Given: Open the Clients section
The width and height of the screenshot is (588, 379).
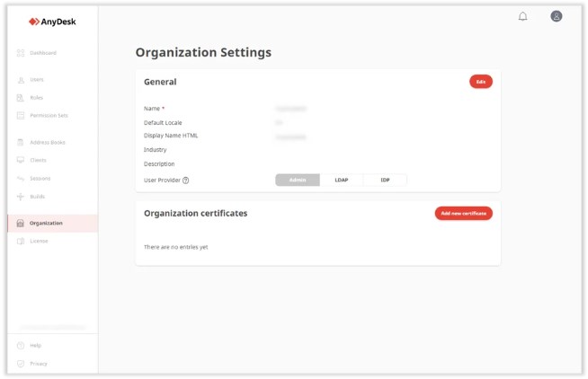Looking at the screenshot, I should pos(38,160).
